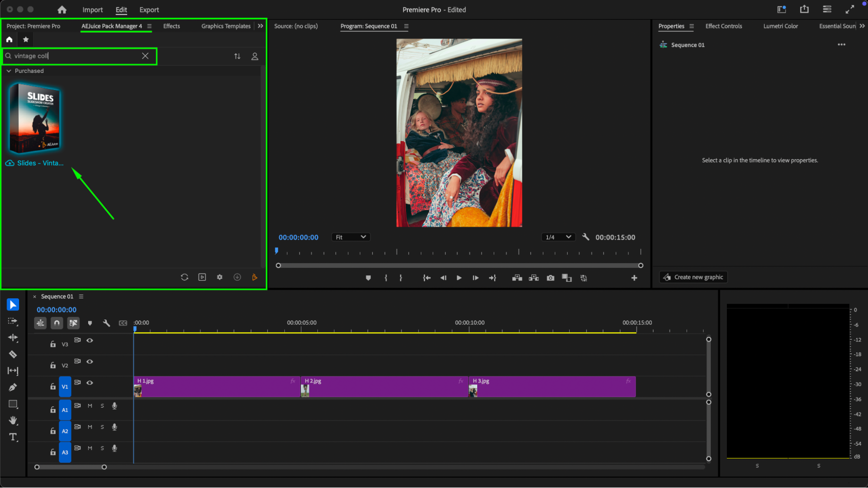This screenshot has height=488, width=868.
Task: Select the Ripple Edit tool
Action: click(x=13, y=338)
